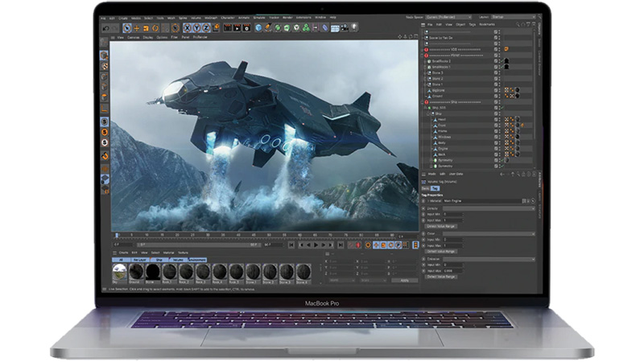Toggle the Ship_SDS green enable checkmark
This screenshot has height=362, width=644.
[x=502, y=108]
